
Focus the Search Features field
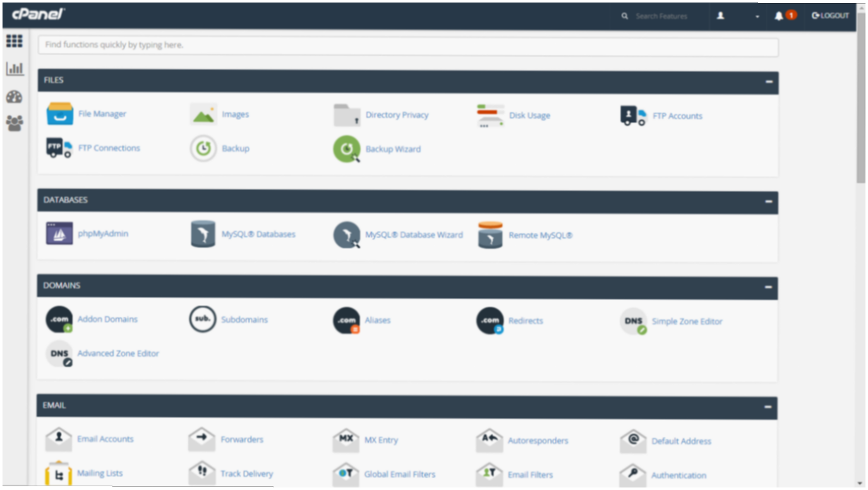pyautogui.click(x=661, y=16)
